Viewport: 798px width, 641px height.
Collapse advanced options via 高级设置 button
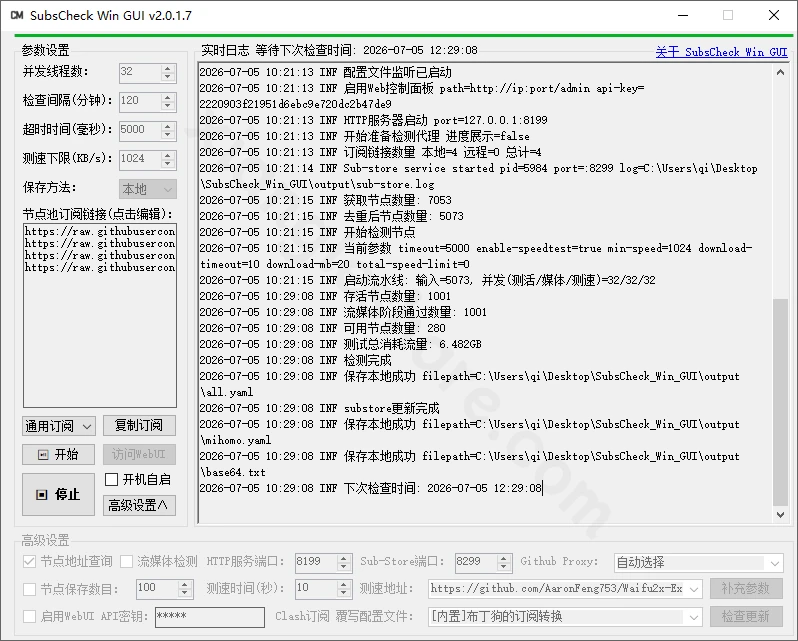click(x=139, y=505)
